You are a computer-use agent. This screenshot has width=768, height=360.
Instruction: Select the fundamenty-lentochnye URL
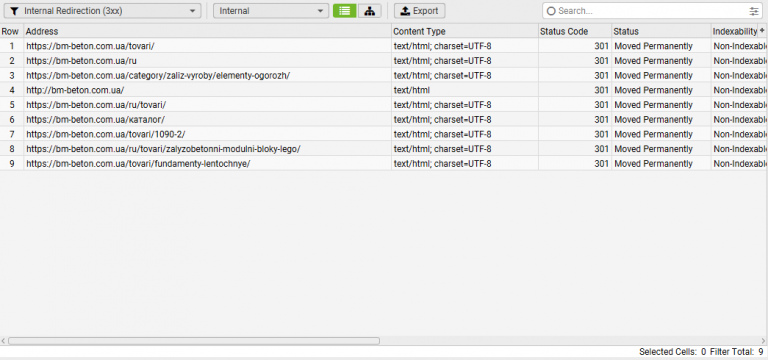coord(138,164)
